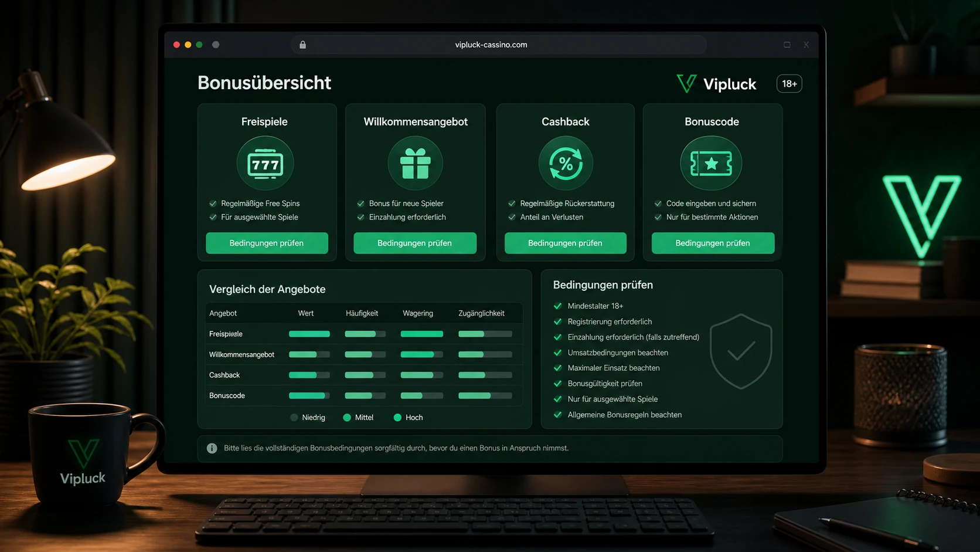Click the Angebot column header
980x552 pixels.
(x=223, y=313)
